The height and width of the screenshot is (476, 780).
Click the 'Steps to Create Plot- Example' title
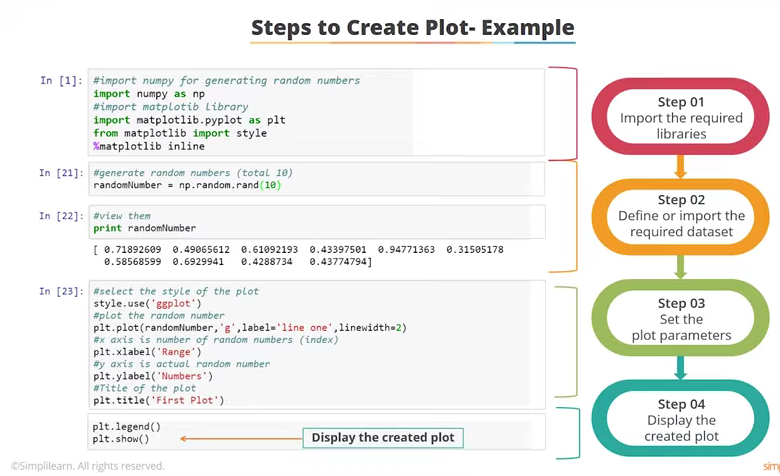(x=412, y=27)
